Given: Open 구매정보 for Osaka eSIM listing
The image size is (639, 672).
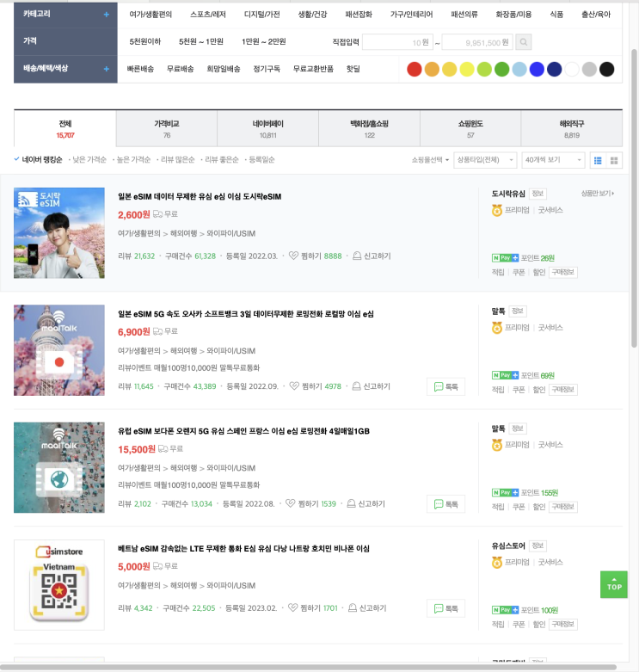Looking at the screenshot, I should click(562, 390).
